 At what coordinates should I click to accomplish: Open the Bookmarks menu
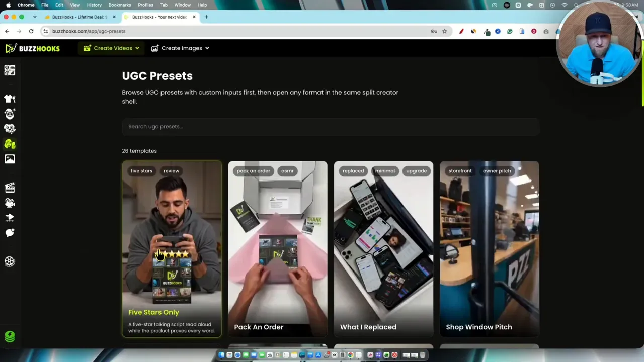click(120, 5)
